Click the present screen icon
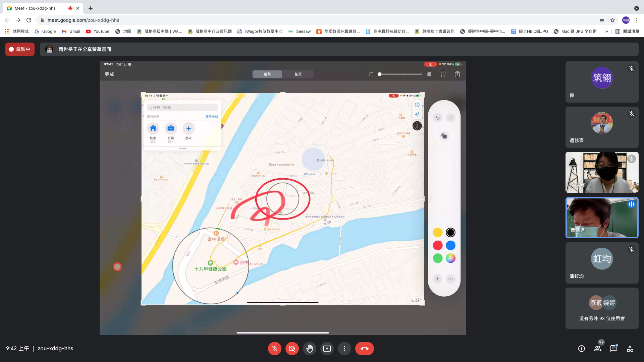Viewport: 644px width, 362px height. pyautogui.click(x=327, y=349)
